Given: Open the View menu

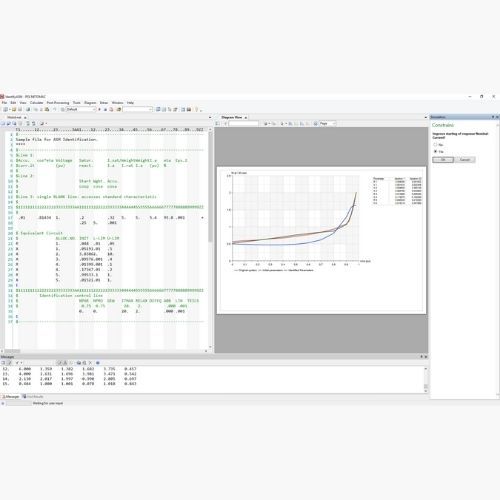Looking at the screenshot, I should (x=23, y=103).
